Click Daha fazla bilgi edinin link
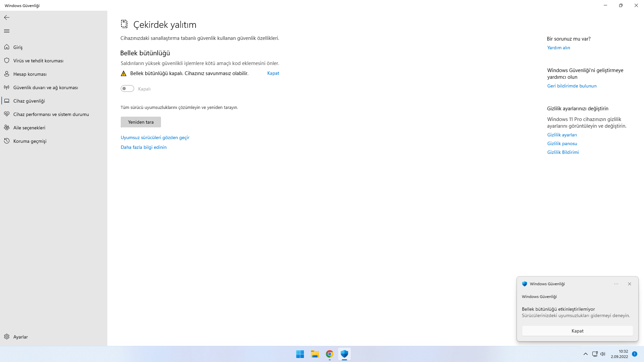Viewport: 644px width, 362px height. pos(144,147)
